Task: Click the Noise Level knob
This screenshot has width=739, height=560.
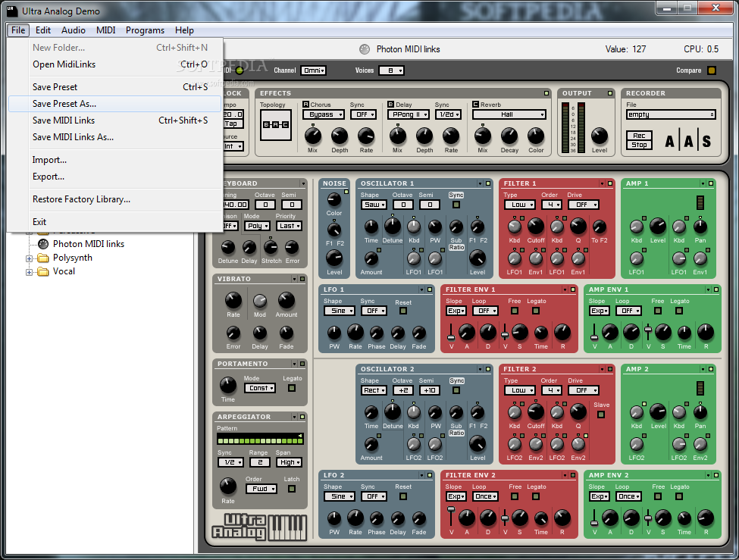Action: pyautogui.click(x=334, y=258)
